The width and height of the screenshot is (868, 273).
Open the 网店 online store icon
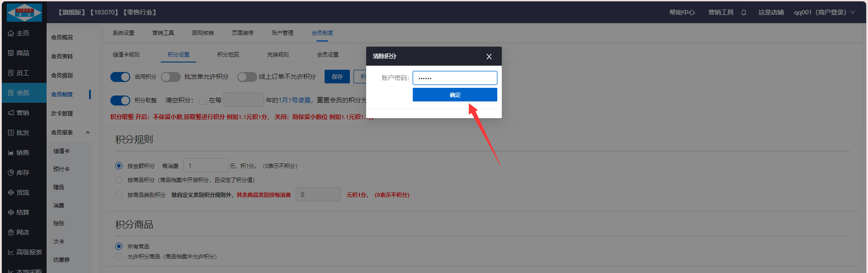click(11, 233)
